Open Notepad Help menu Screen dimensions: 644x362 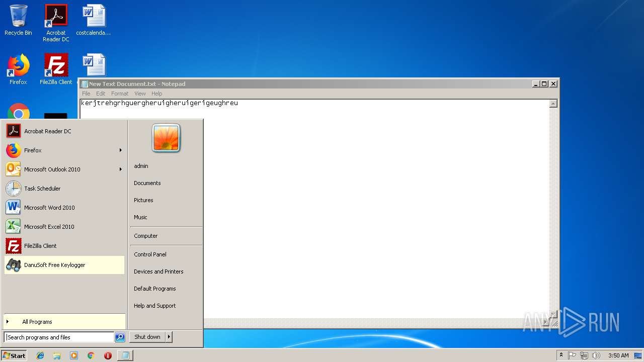(157, 94)
